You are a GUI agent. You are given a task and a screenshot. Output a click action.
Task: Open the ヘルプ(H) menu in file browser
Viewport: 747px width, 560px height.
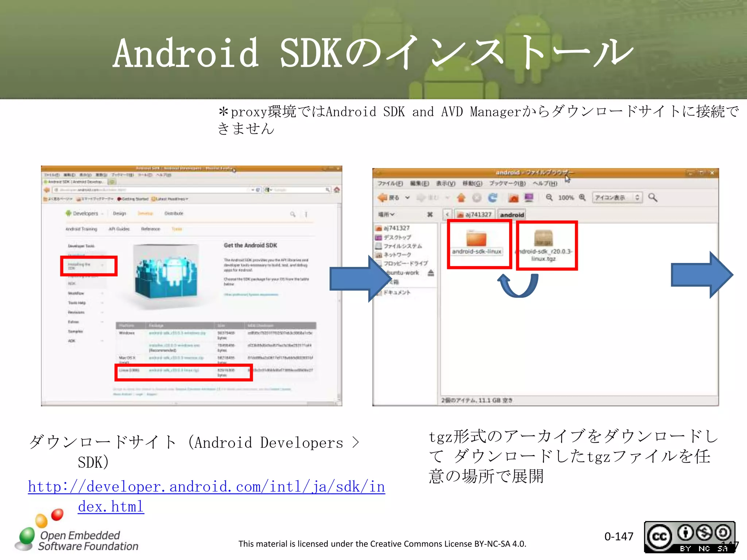(x=545, y=183)
